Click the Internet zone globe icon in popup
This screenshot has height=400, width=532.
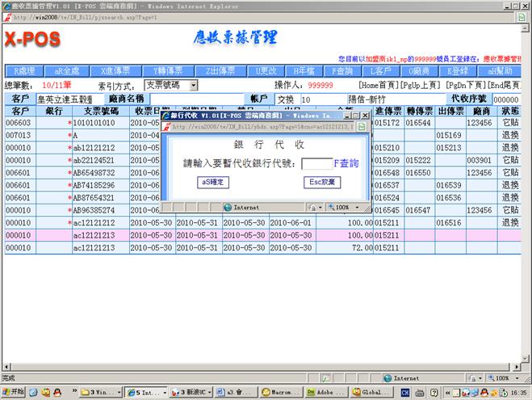point(228,207)
